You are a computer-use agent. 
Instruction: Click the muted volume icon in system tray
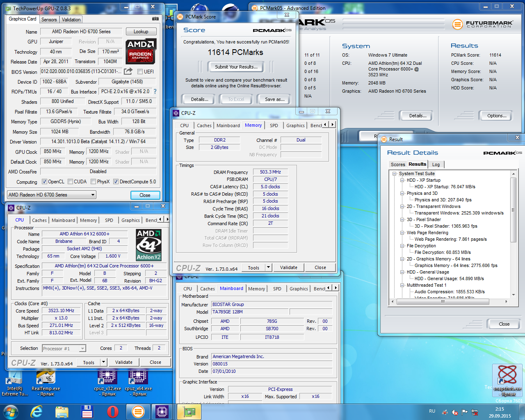pyautogui.click(x=454, y=412)
